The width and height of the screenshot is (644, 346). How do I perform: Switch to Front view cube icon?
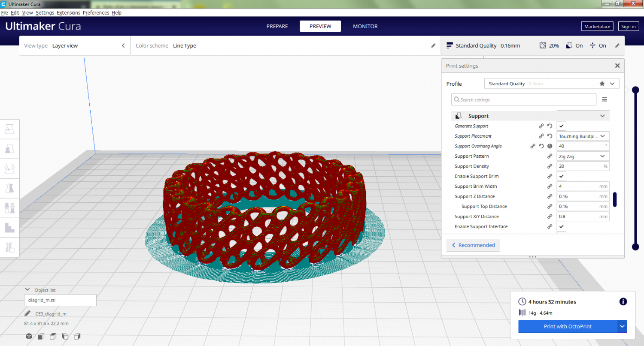point(40,336)
